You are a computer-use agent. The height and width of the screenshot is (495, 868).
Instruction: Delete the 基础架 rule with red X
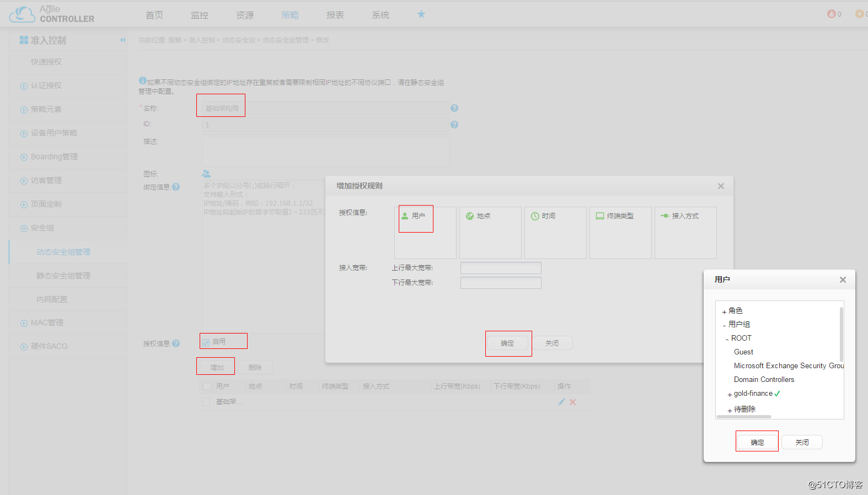coord(573,402)
